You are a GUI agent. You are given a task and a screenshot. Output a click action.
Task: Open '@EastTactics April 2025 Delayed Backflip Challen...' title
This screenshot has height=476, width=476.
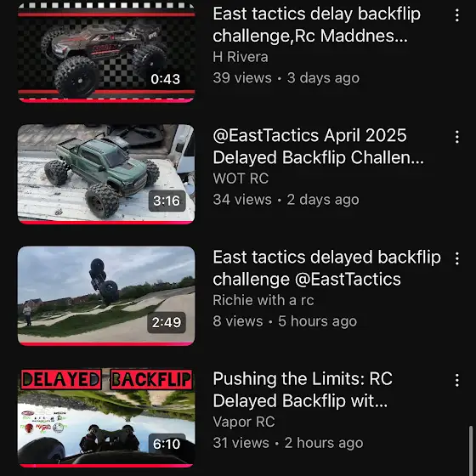point(318,146)
